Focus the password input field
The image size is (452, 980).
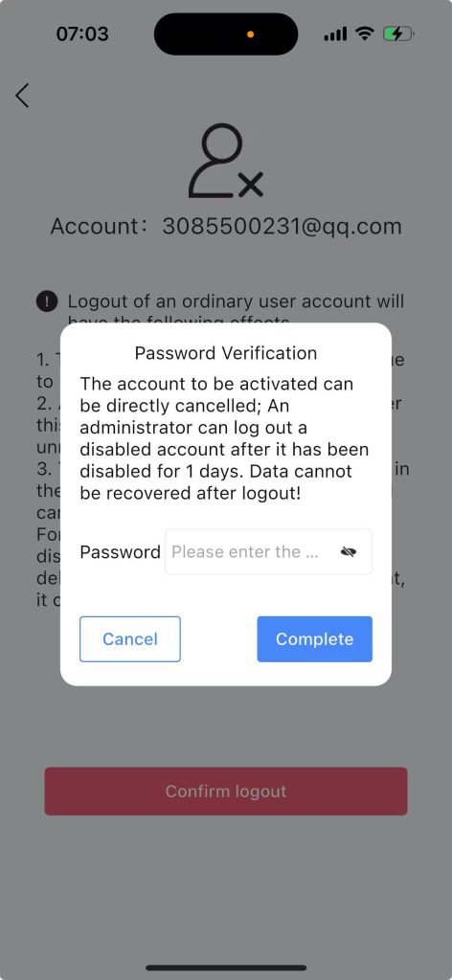point(268,552)
